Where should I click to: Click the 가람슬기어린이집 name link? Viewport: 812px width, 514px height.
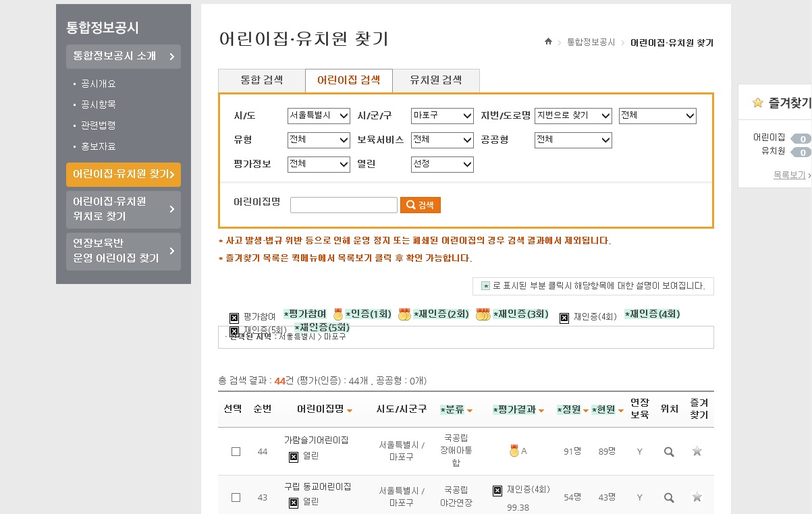316,440
